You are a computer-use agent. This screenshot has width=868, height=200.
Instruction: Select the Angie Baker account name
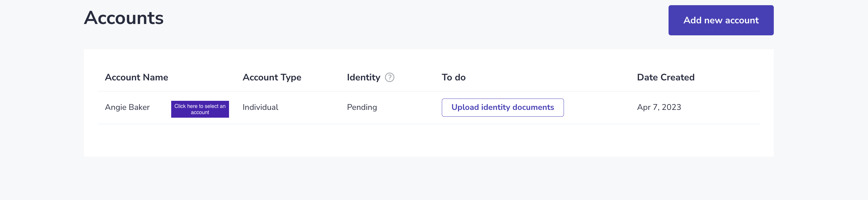(127, 107)
